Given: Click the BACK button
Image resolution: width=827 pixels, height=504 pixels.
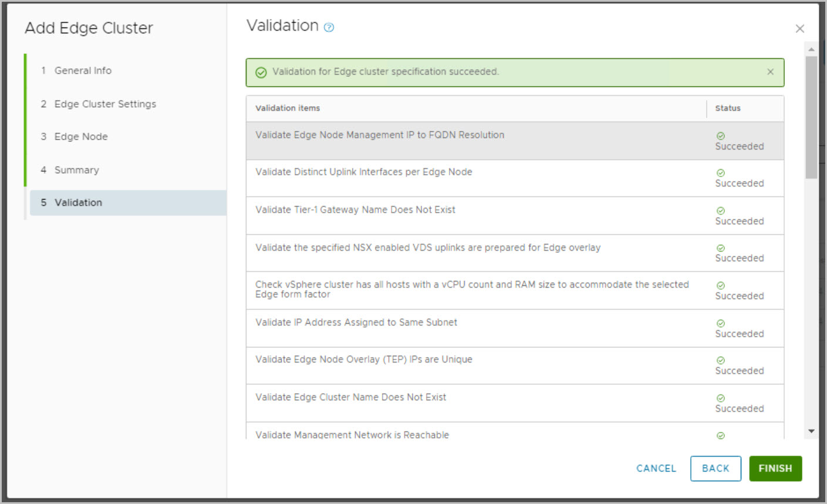Looking at the screenshot, I should pos(715,468).
